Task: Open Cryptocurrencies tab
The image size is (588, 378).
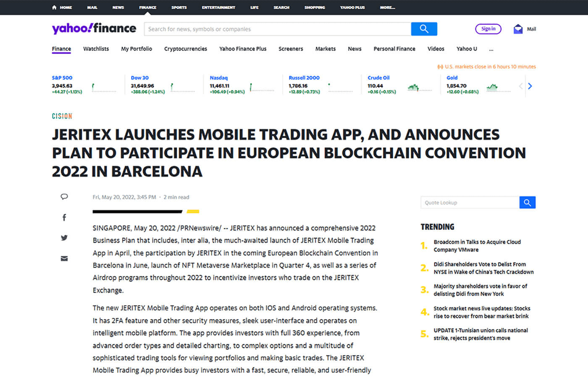Action: coord(186,49)
